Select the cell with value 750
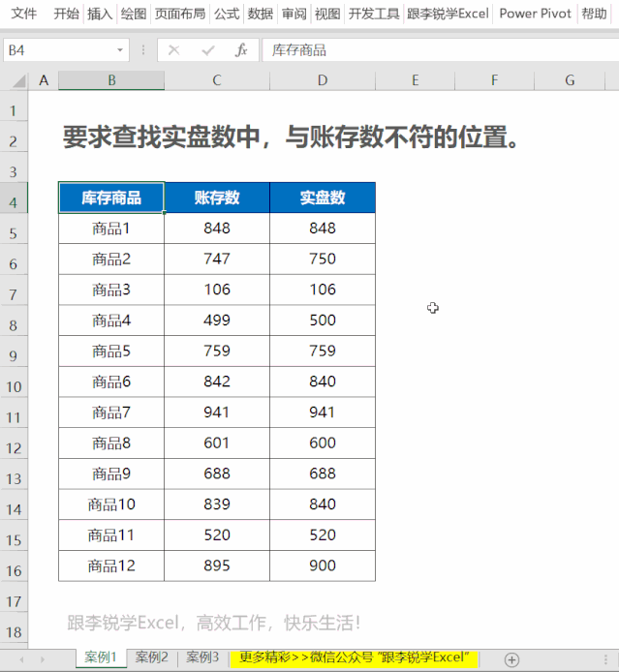 pyautogui.click(x=323, y=259)
